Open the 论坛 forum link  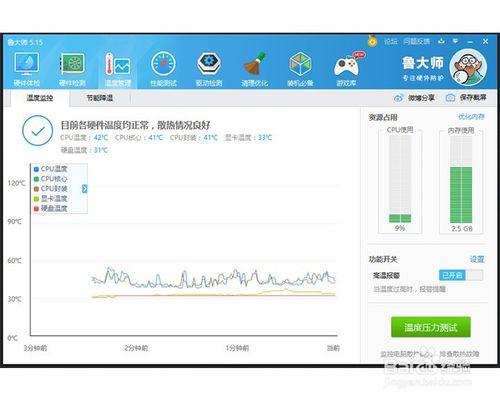[x=391, y=41]
